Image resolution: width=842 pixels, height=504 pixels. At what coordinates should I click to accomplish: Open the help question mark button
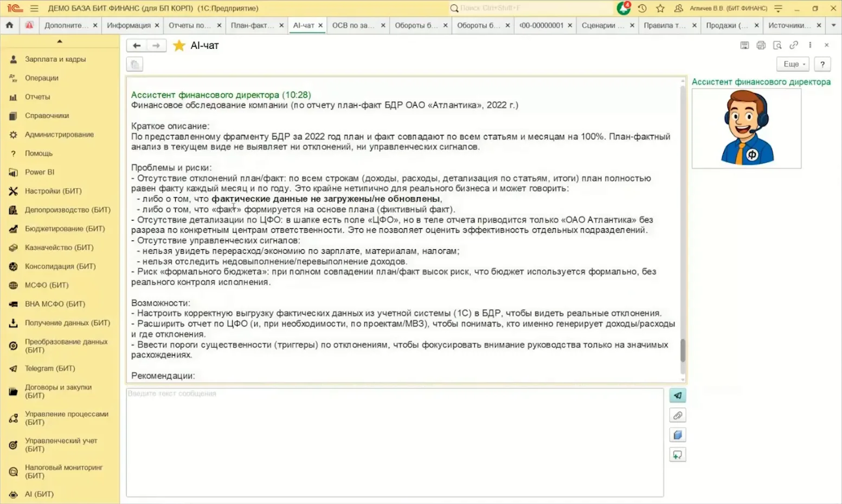[822, 64]
